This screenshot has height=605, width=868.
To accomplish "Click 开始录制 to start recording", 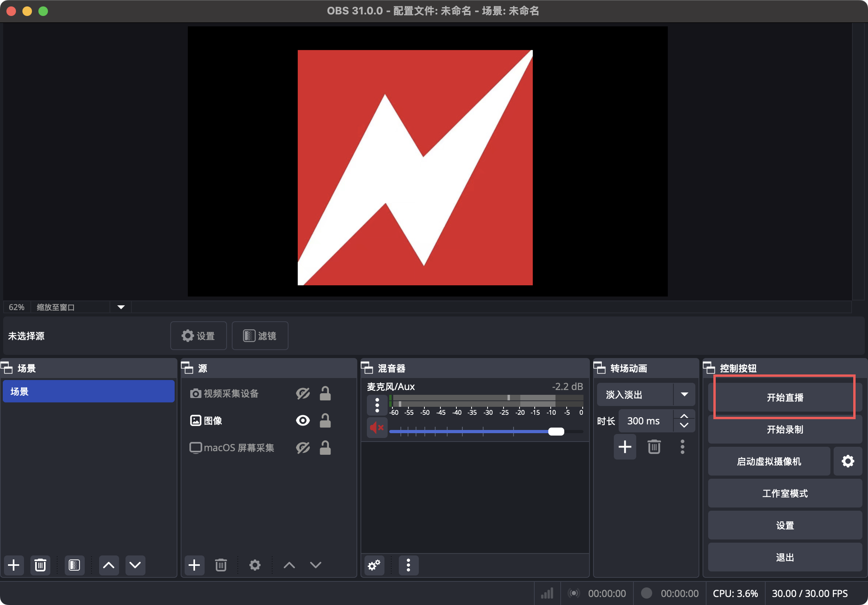I will click(x=785, y=429).
